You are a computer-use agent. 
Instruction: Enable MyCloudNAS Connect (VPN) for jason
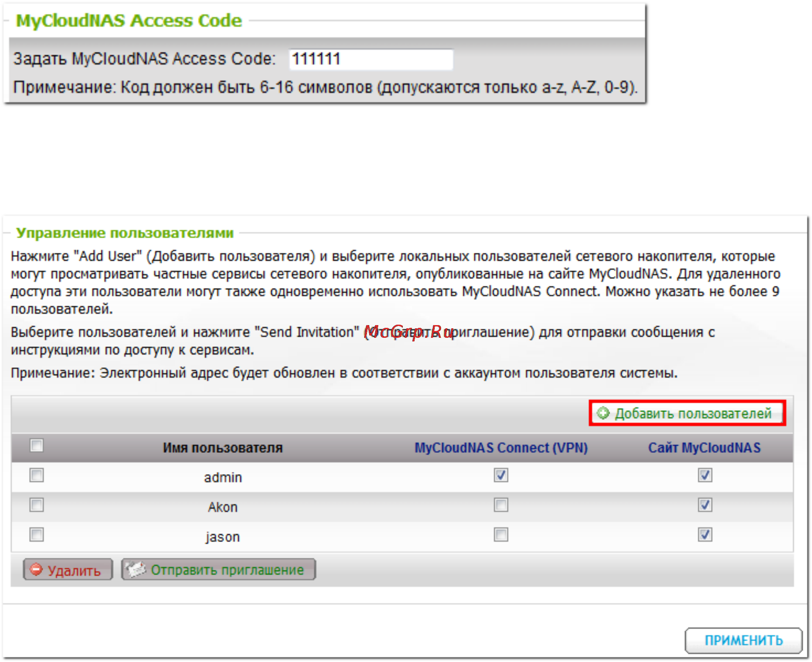[x=501, y=534]
